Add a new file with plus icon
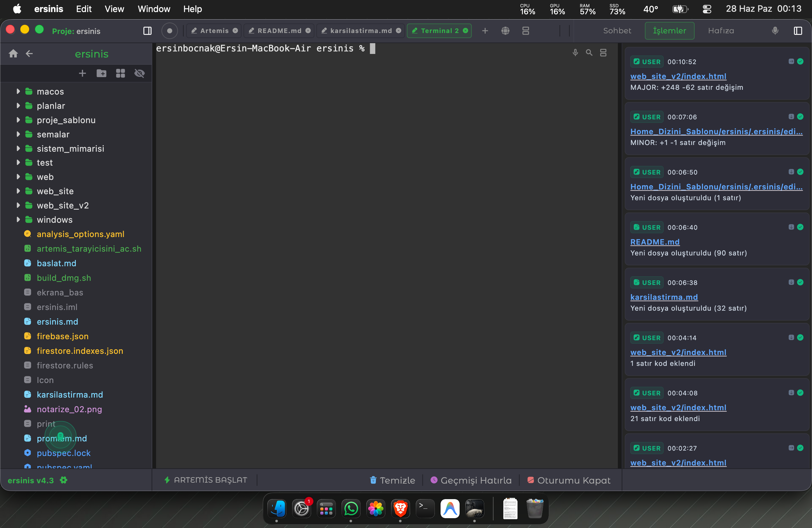Image resolution: width=812 pixels, height=528 pixels. pos(82,73)
